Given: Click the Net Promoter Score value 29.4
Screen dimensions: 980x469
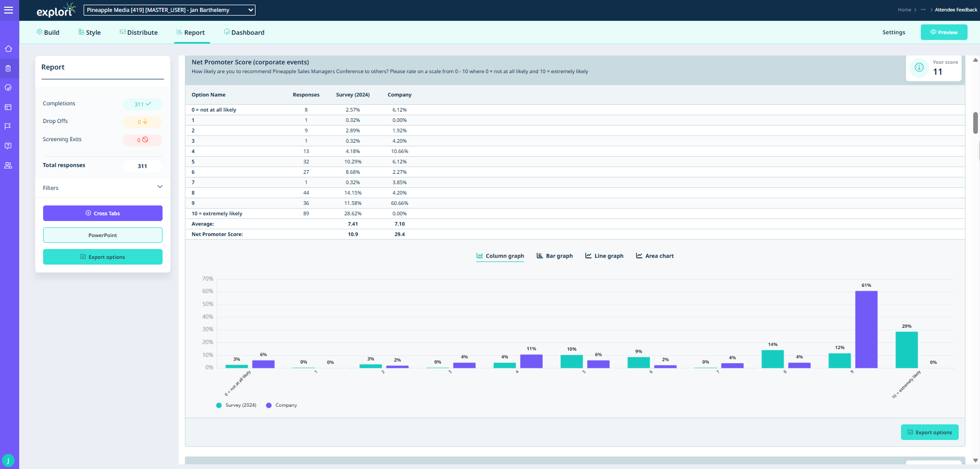Looking at the screenshot, I should coord(399,234).
